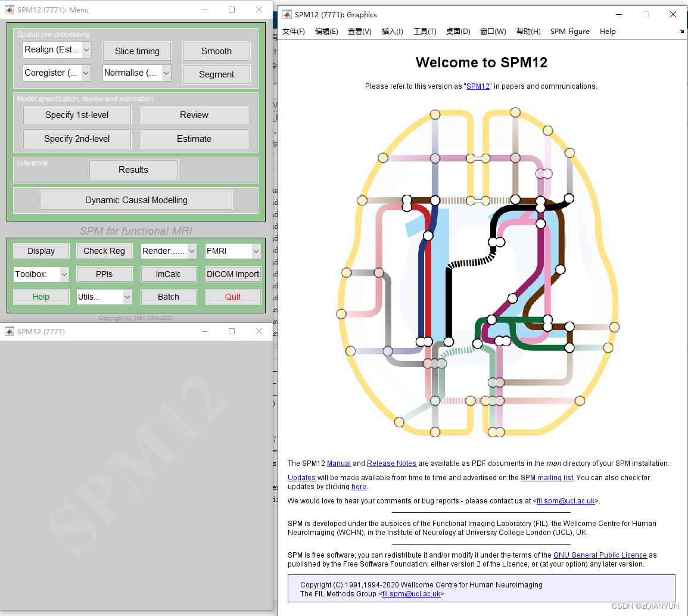The height and width of the screenshot is (616, 688).
Task: Open Check Reg registration viewer
Action: (x=104, y=251)
